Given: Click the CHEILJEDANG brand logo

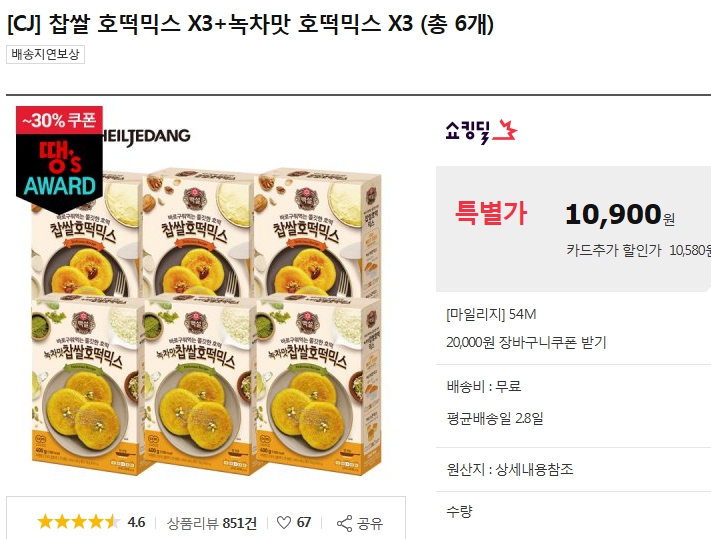Looking at the screenshot, I should coord(147,136).
